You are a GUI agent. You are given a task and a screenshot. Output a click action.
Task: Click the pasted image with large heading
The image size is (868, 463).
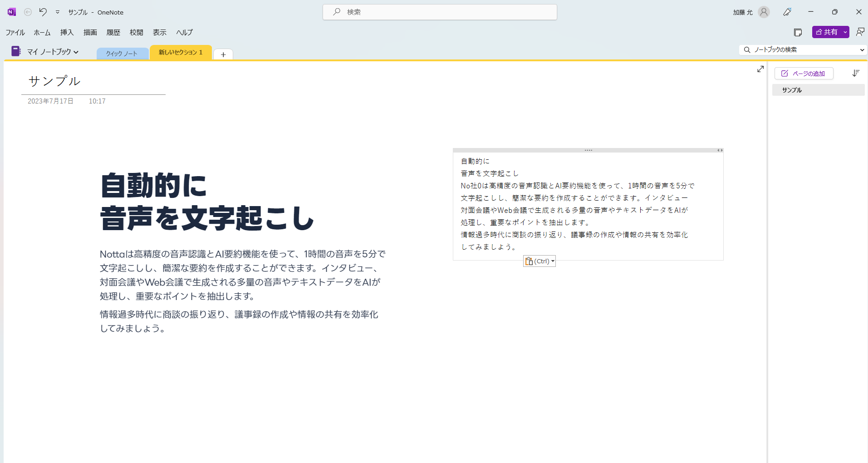click(243, 252)
